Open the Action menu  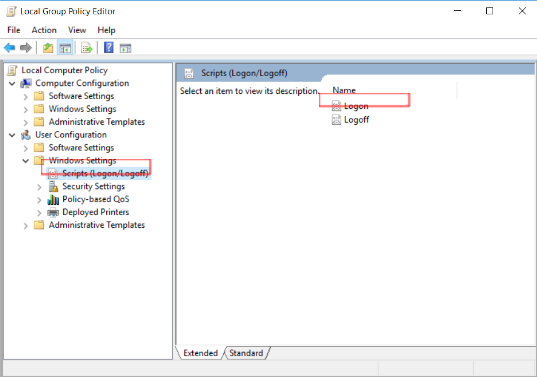(44, 30)
